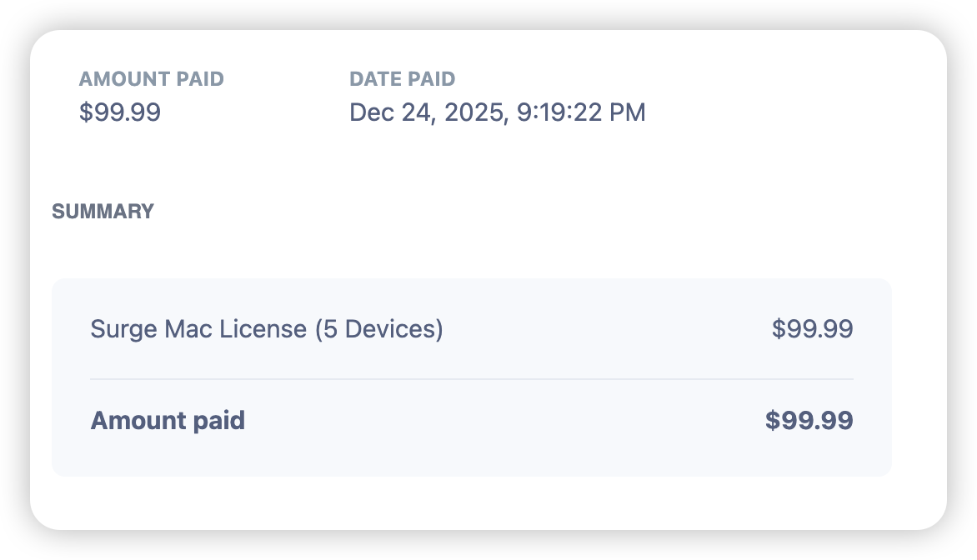Click the bold Amount paid label

pyautogui.click(x=167, y=420)
